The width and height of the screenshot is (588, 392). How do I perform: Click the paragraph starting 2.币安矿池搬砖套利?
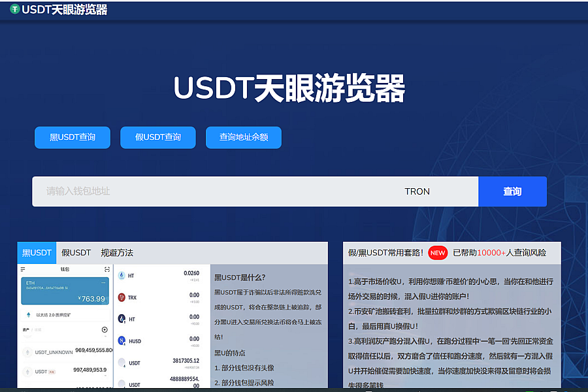pyautogui.click(x=450, y=318)
